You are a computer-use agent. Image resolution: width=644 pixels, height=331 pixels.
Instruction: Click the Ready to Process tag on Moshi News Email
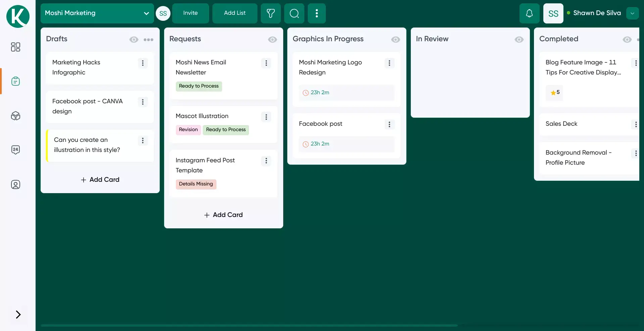click(x=198, y=86)
